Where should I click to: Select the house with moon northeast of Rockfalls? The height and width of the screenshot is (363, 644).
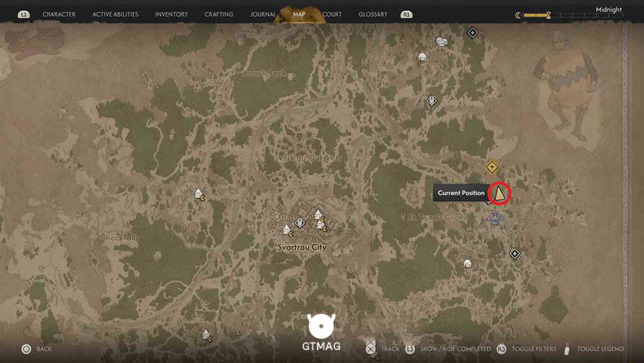(x=200, y=194)
